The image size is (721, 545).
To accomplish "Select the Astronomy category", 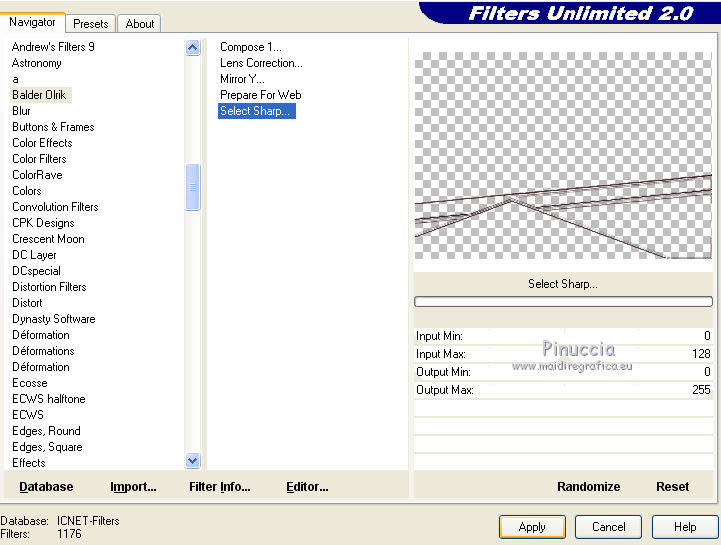I will [x=36, y=63].
